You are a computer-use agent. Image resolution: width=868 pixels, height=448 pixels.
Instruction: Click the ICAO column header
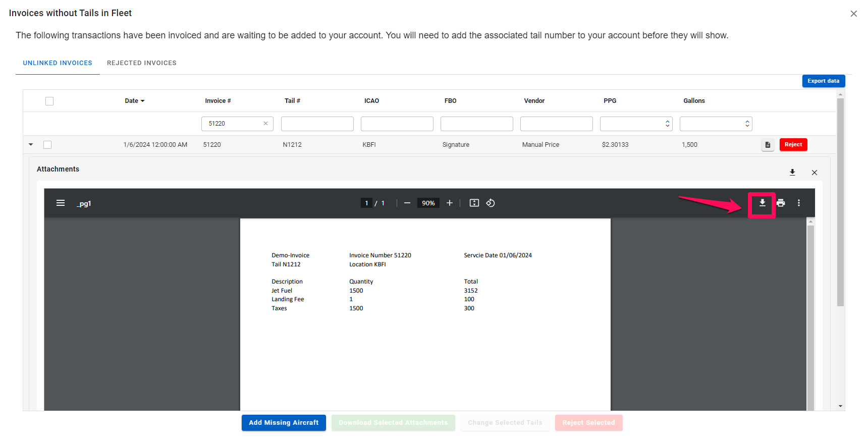pos(372,101)
